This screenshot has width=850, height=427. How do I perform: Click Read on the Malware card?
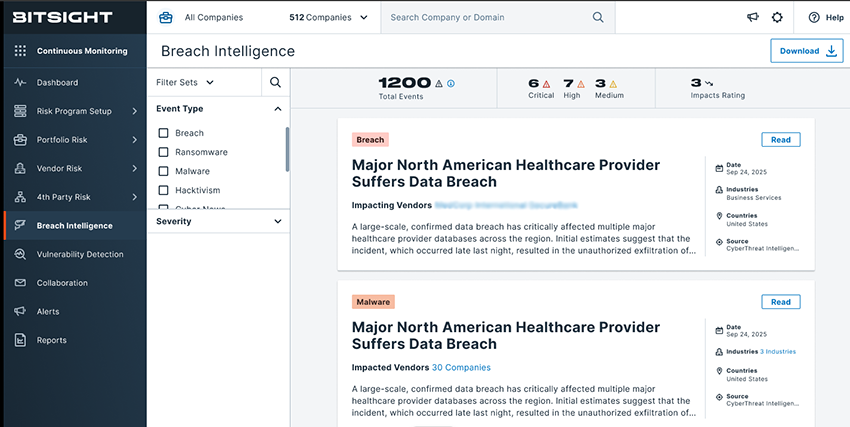click(781, 302)
